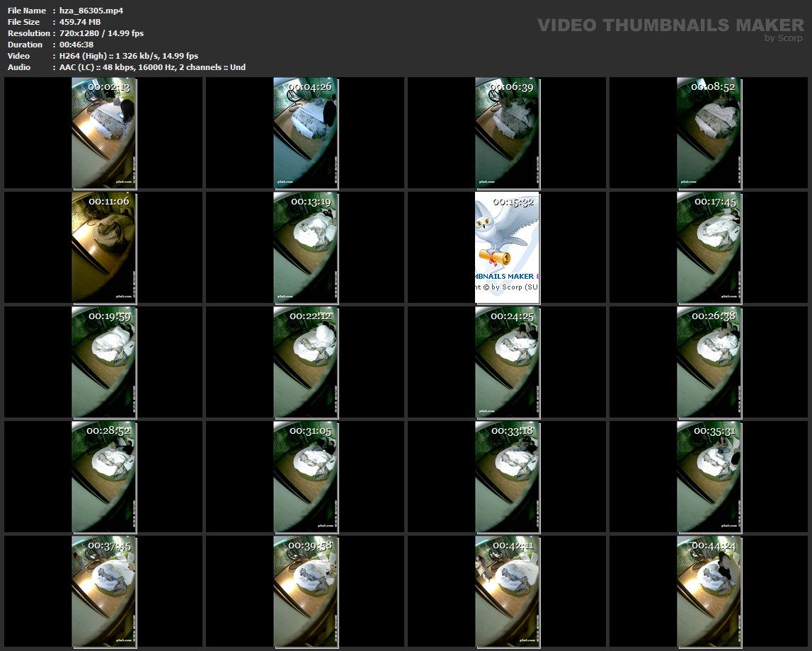Open the thumbnail stamped 00:28:52
This screenshot has width=812, height=651.
pos(104,477)
